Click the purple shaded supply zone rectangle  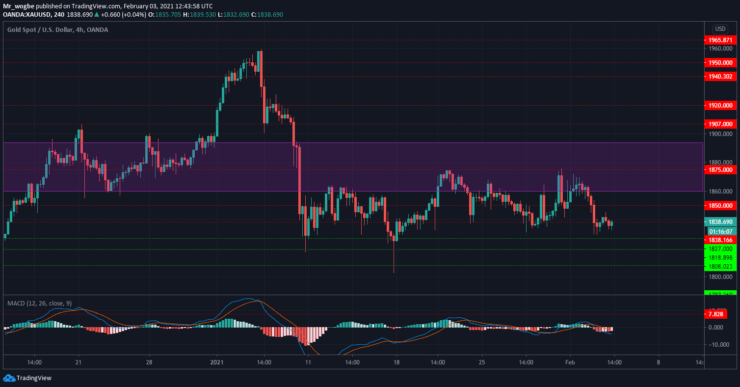353,167
